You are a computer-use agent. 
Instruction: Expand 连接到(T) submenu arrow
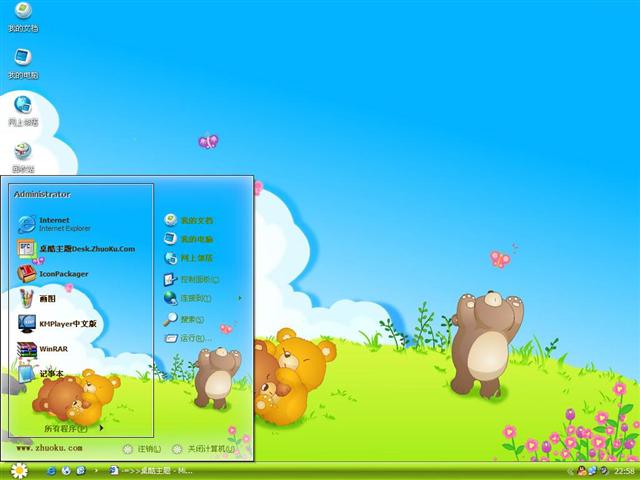(x=240, y=298)
